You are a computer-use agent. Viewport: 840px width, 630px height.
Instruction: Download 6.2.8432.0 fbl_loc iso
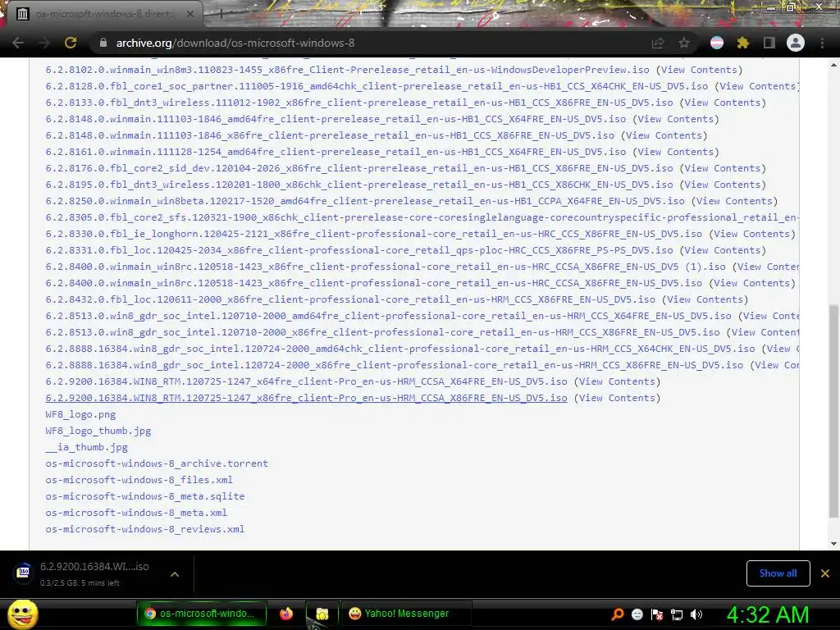point(350,299)
